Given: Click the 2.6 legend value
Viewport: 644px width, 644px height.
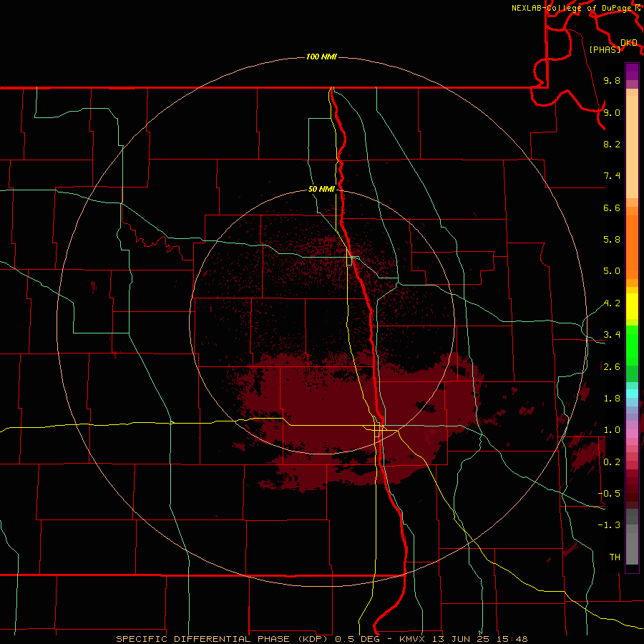Looking at the screenshot, I should [612, 367].
